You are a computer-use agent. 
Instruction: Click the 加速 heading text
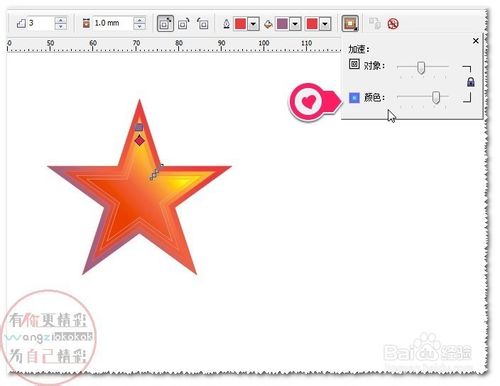(359, 49)
